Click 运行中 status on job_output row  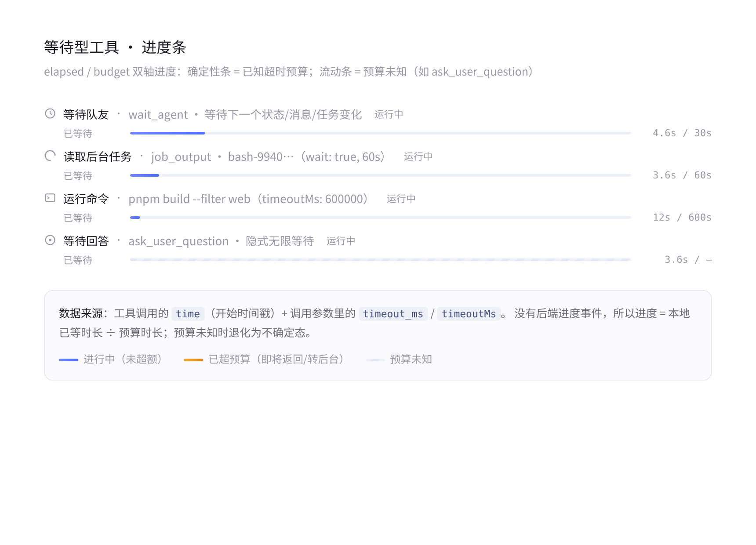click(418, 157)
